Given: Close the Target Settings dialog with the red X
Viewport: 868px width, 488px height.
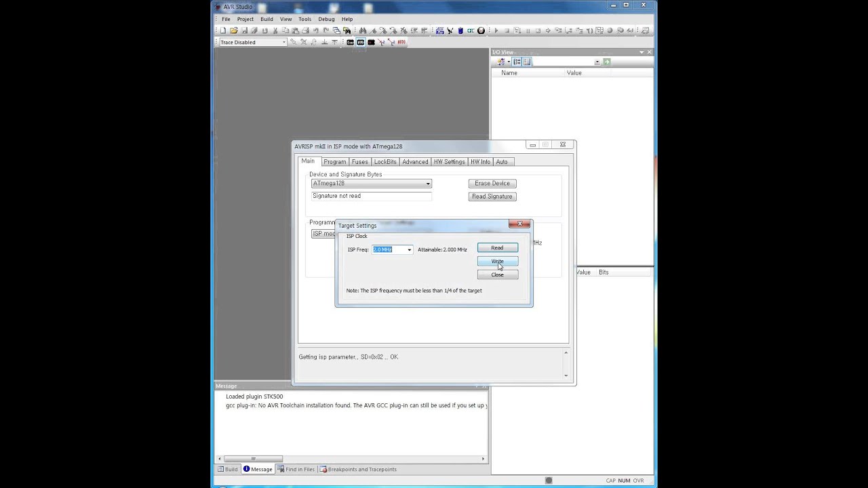Looking at the screenshot, I should click(520, 224).
